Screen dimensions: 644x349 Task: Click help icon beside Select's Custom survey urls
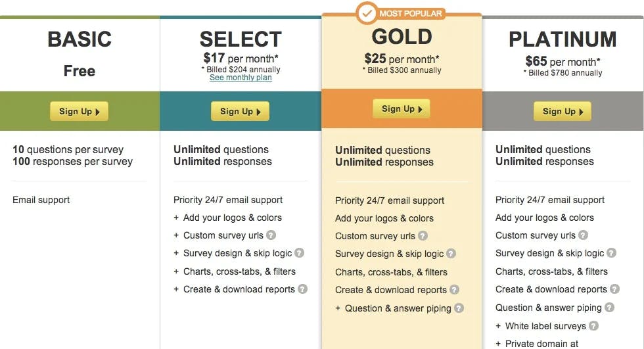pos(271,235)
